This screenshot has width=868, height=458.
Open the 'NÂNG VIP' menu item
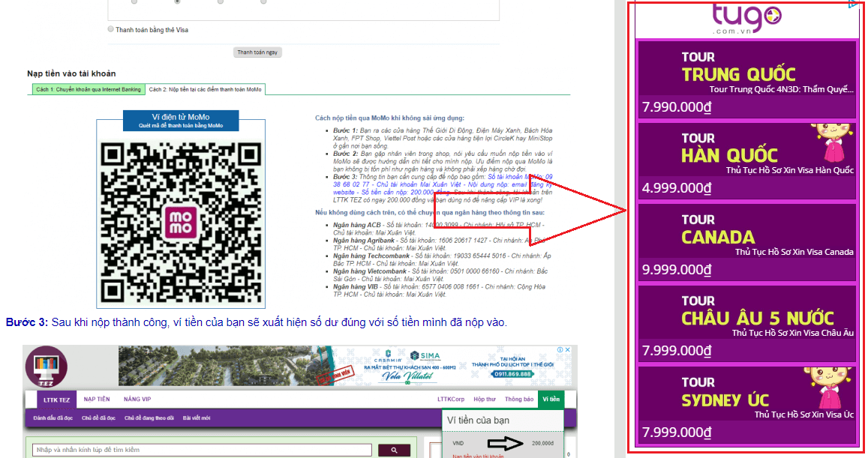point(137,399)
